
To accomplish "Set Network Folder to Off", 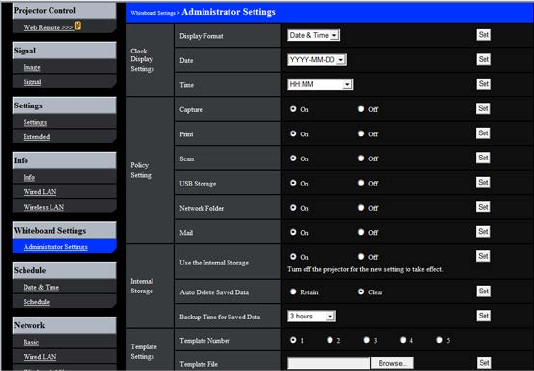I will click(361, 207).
